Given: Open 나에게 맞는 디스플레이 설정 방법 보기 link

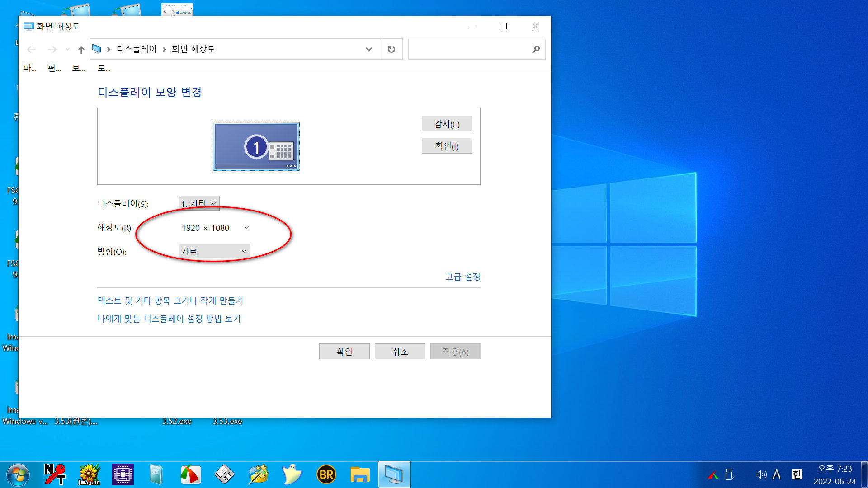Looking at the screenshot, I should pyautogui.click(x=169, y=319).
